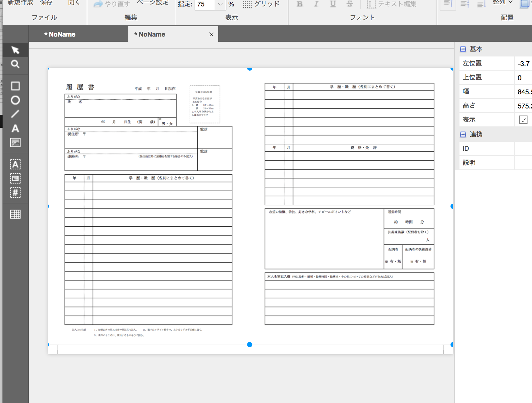Select the text field frame tool
The image size is (532, 403).
click(15, 164)
